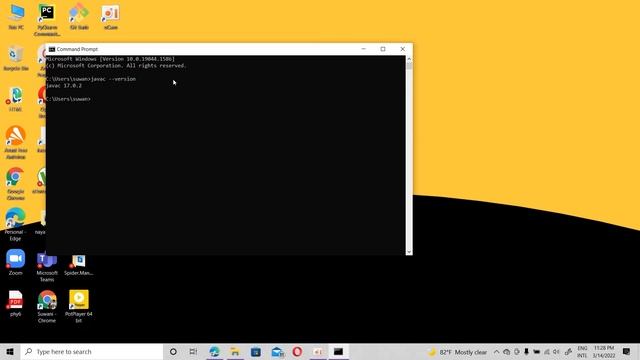This screenshot has height=360, width=640.
Task: Launch the Avast Free Antivirus shortcut
Action: coord(16,142)
